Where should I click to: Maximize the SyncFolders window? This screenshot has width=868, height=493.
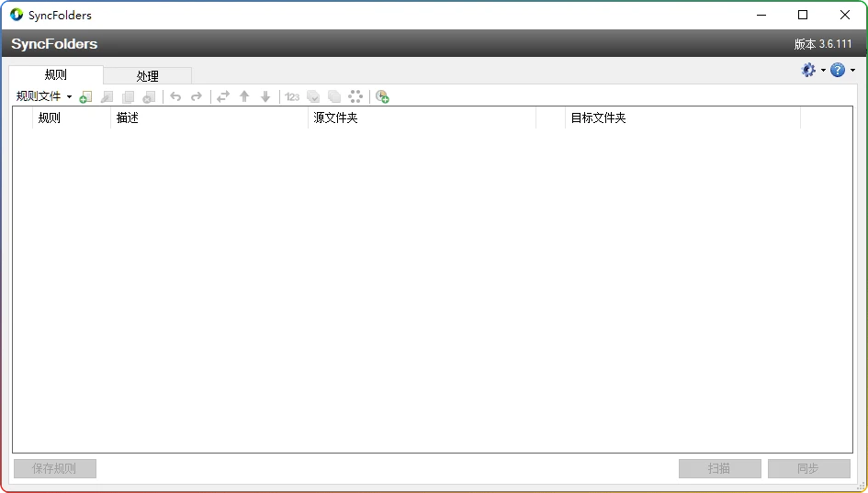click(803, 15)
